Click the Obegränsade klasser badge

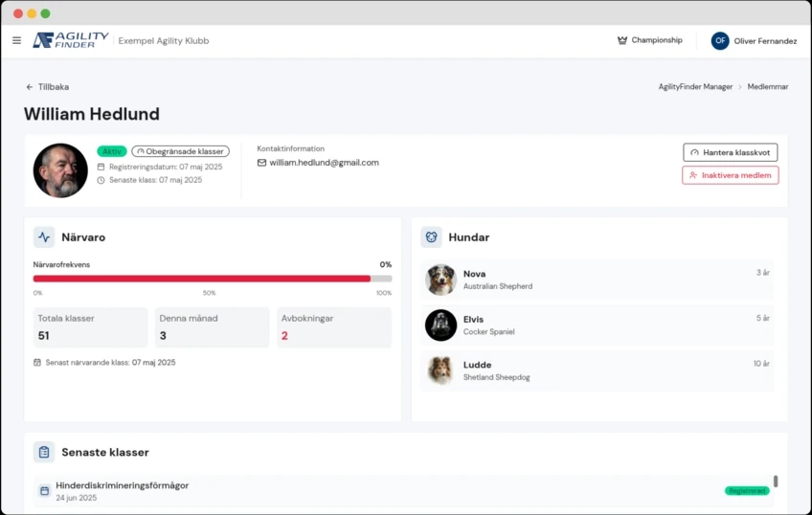tap(180, 151)
